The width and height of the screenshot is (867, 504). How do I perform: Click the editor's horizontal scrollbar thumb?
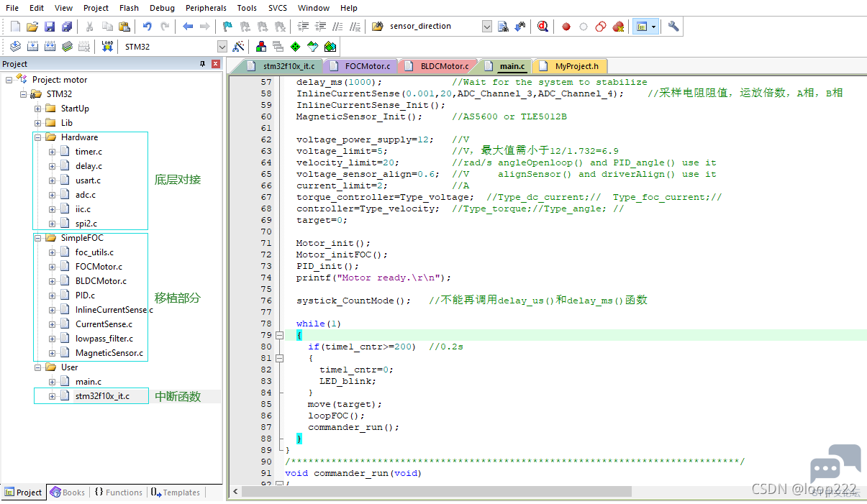tap(436, 492)
